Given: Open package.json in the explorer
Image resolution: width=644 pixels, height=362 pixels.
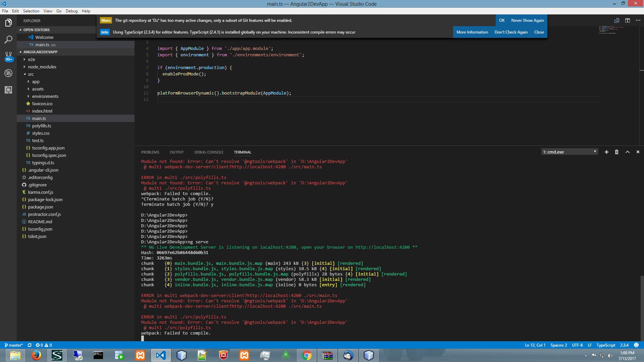Looking at the screenshot, I should coord(40,207).
